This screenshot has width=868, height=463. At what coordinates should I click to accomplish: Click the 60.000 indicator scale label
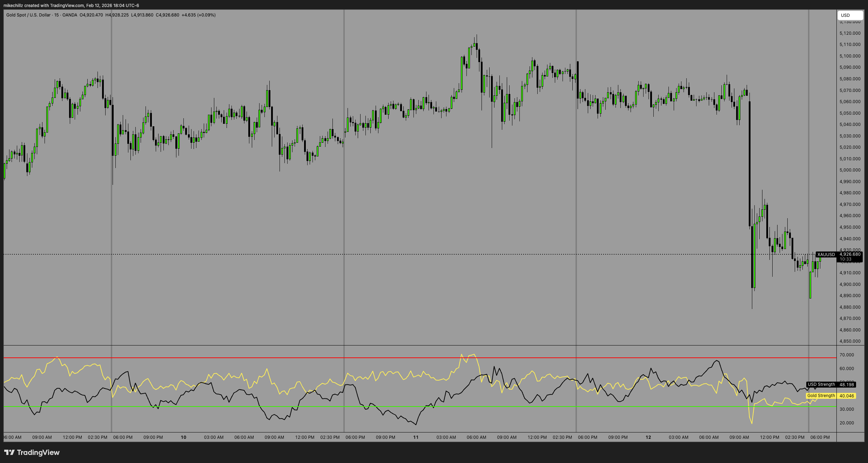847,369
